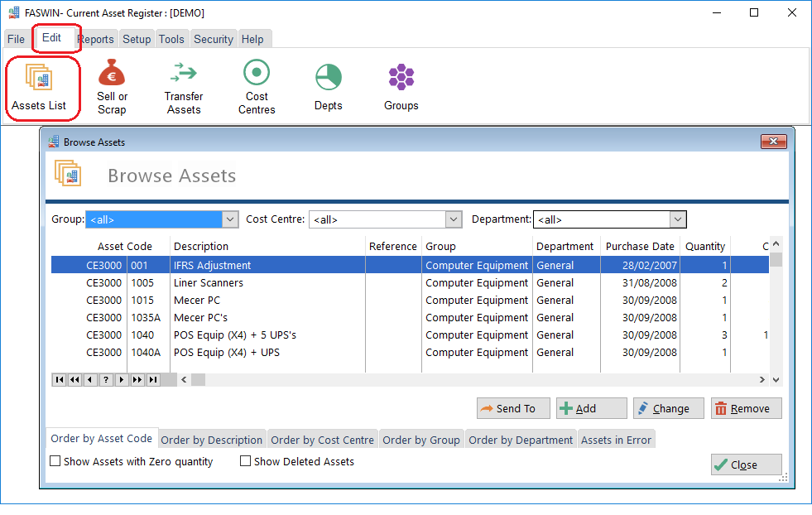Viewport: 812px width, 515px height.
Task: Click the Close button with checkmark
Action: 747,464
